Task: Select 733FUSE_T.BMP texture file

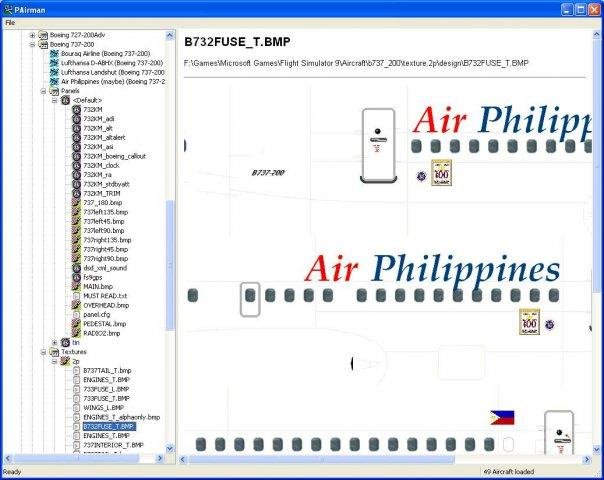Action: click(107, 398)
